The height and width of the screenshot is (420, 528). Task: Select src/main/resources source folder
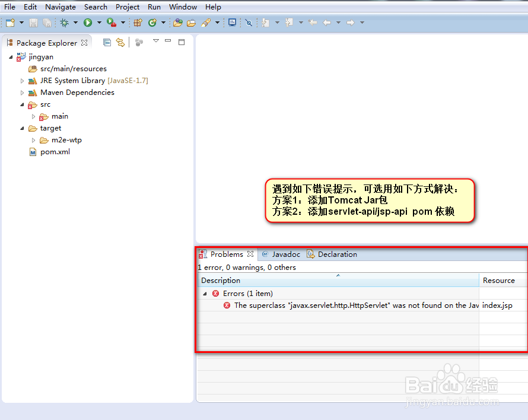(x=74, y=69)
